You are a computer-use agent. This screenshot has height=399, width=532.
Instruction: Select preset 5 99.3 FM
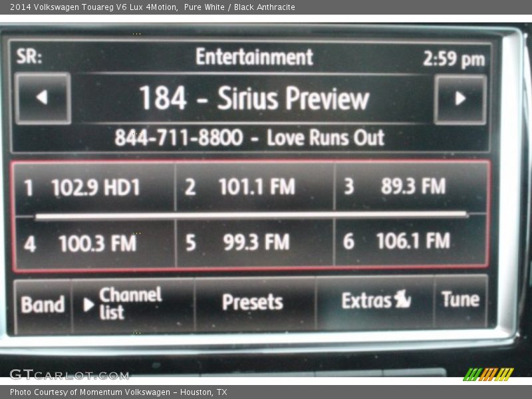pos(255,242)
